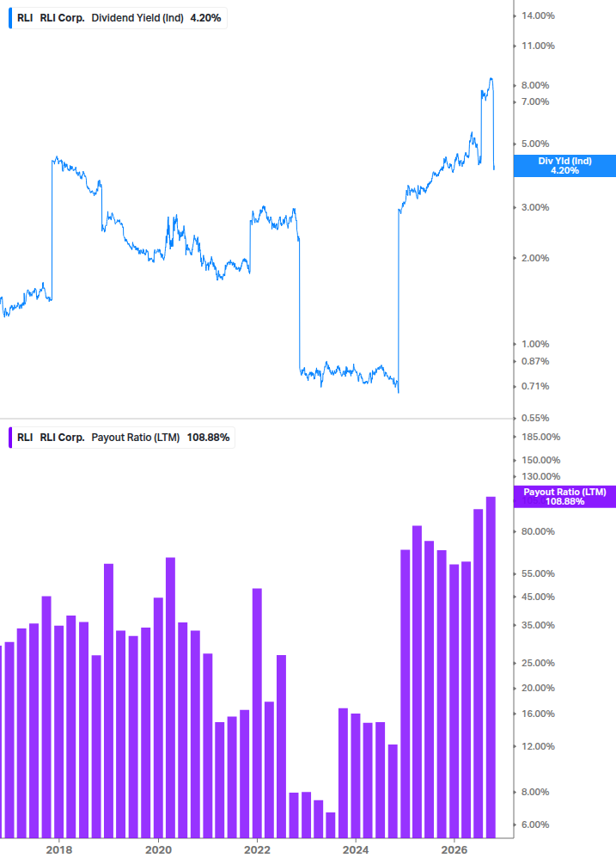
Task: Click the 0.71% dividend yield axis label
Action: [x=535, y=386]
